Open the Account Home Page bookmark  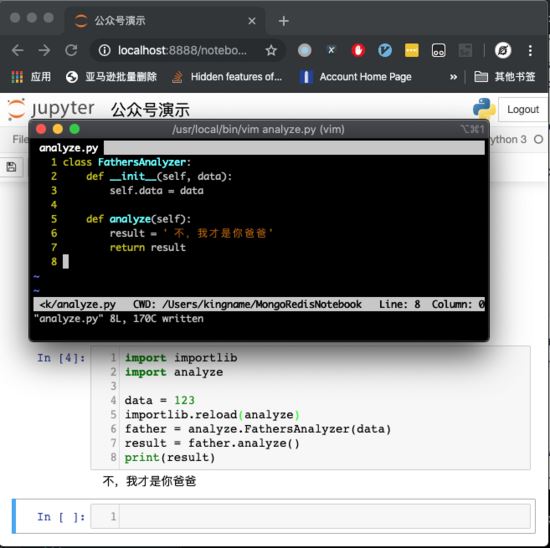[356, 76]
